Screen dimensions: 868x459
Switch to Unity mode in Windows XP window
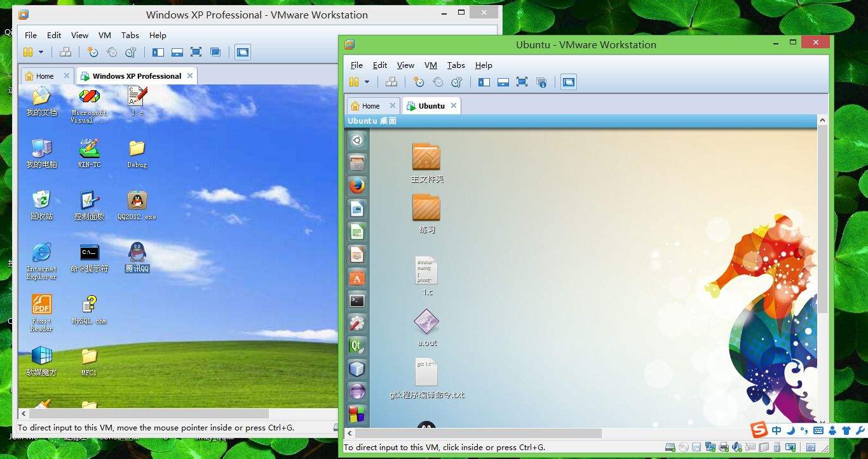click(x=215, y=52)
